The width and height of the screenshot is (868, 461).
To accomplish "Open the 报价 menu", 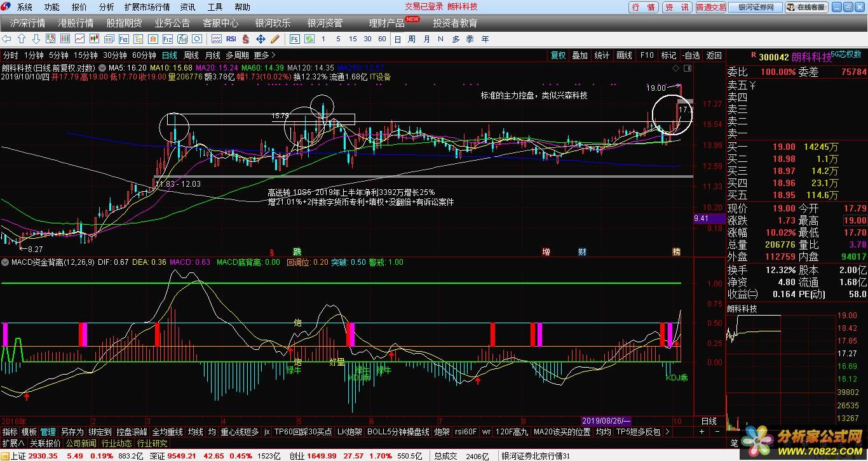I will [x=79, y=7].
